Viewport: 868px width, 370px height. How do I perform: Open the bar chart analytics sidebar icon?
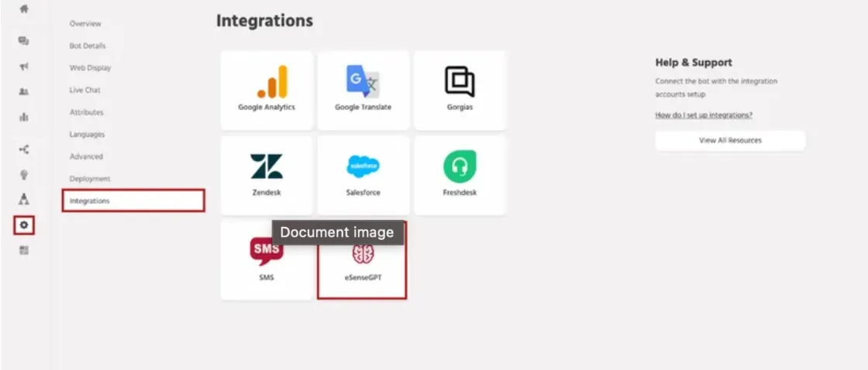click(24, 117)
